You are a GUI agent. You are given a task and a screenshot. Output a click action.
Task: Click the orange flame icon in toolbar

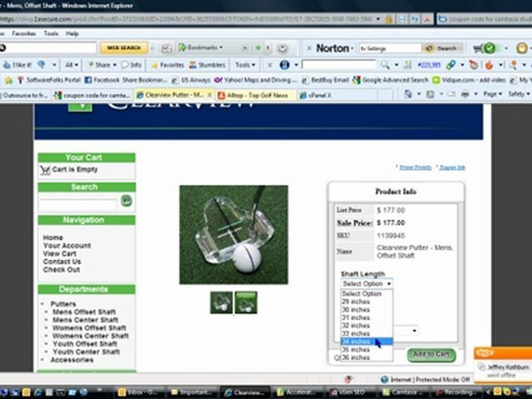coord(489,65)
